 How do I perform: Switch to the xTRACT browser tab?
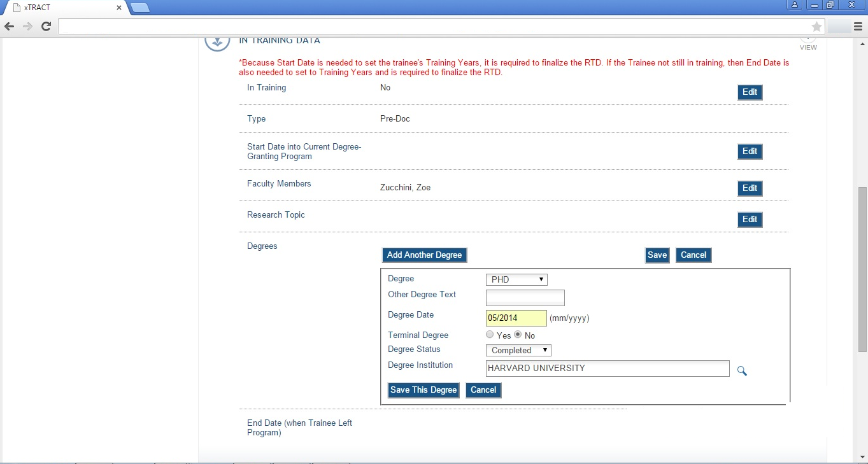64,8
